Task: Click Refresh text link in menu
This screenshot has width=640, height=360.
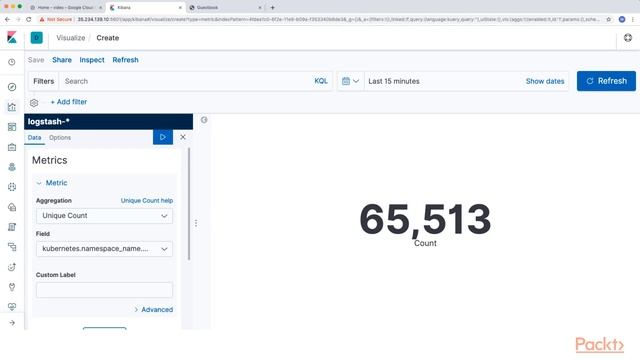Action: point(125,60)
